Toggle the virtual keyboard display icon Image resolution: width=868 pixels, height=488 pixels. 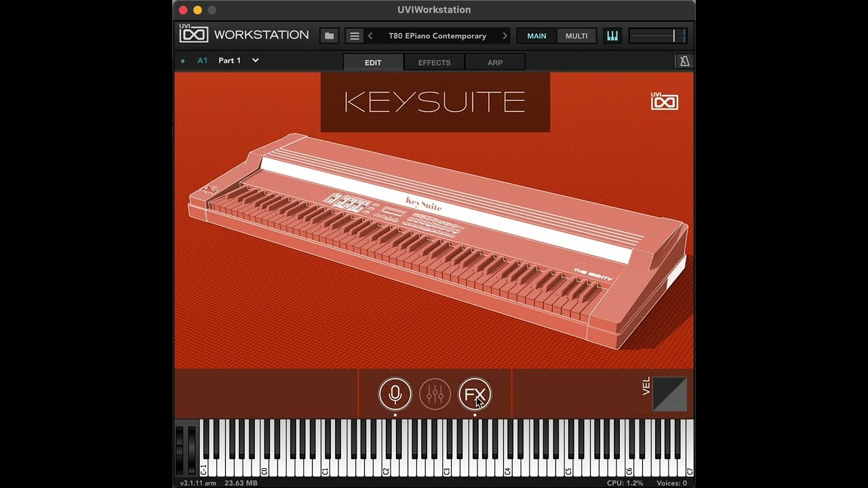click(x=612, y=36)
